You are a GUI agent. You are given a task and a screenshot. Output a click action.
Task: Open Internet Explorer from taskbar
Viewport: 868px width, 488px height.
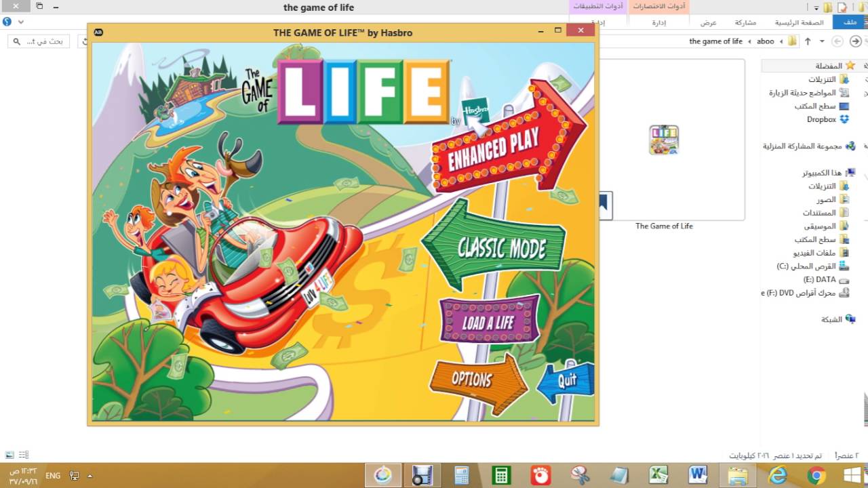pyautogui.click(x=777, y=475)
